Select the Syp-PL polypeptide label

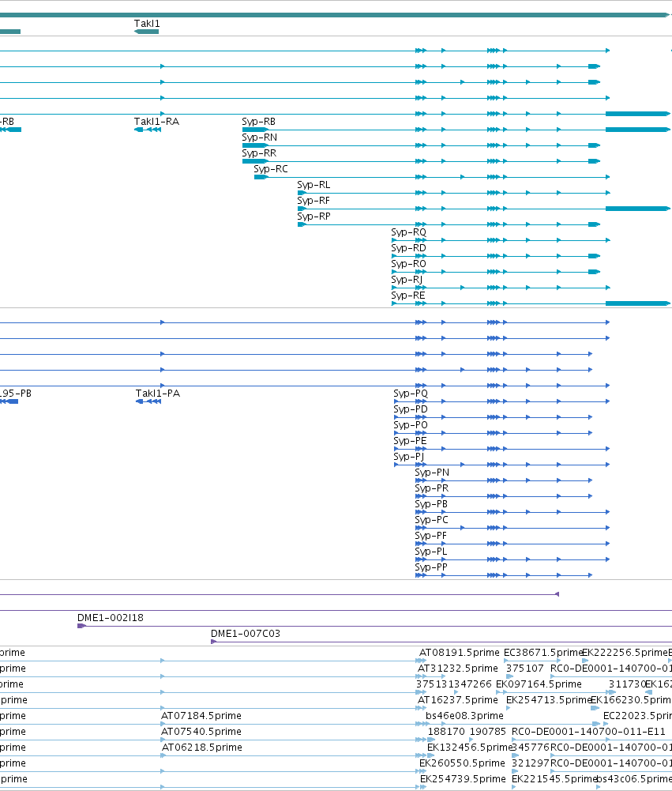point(431,551)
